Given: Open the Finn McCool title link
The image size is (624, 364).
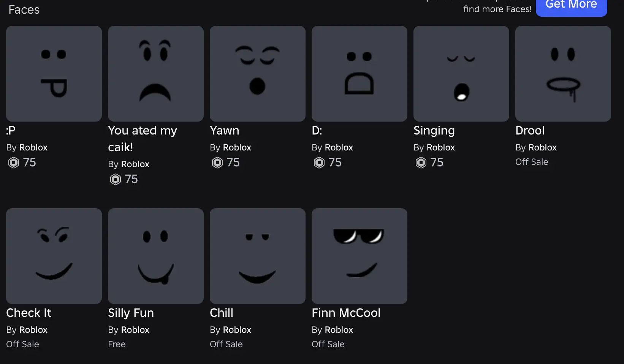Looking at the screenshot, I should pyautogui.click(x=346, y=313).
